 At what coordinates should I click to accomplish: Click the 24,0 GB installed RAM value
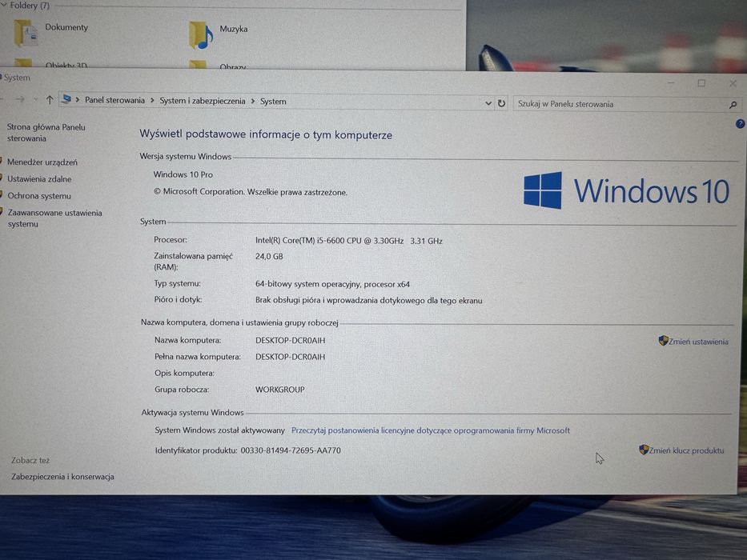click(x=269, y=256)
